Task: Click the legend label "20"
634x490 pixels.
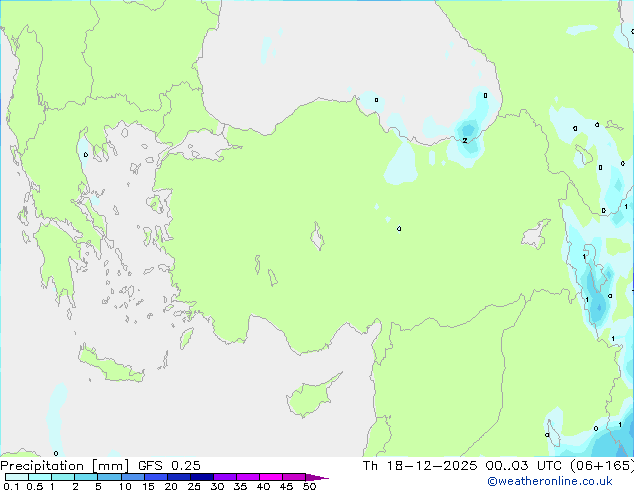Action: 171,486
